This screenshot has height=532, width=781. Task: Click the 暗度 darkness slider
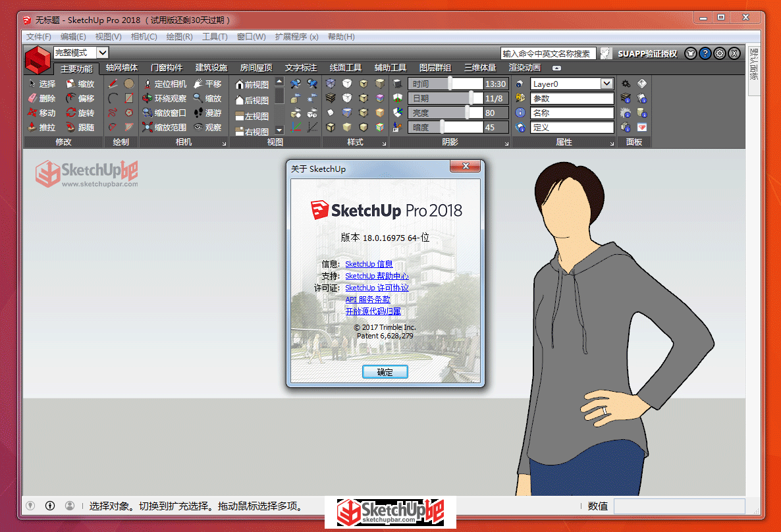446,127
